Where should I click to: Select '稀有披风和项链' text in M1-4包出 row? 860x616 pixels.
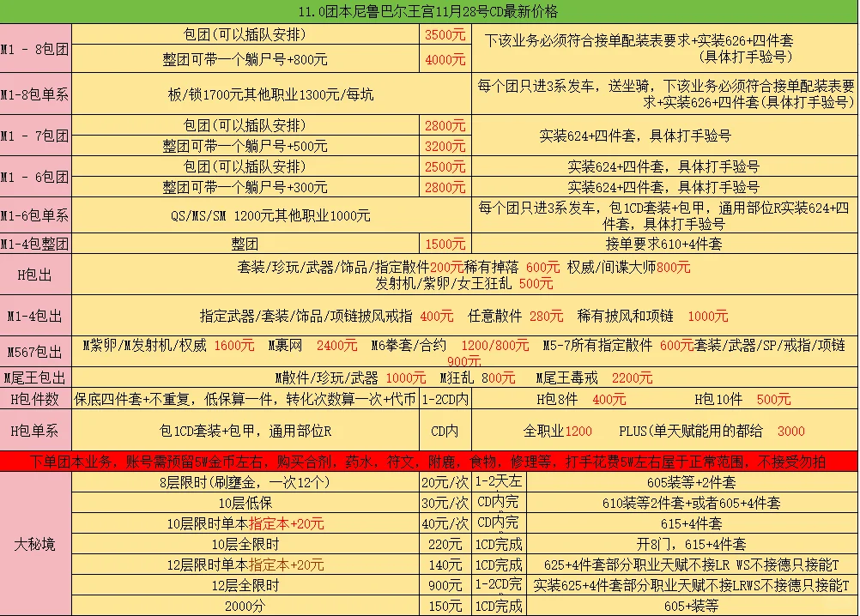[625, 316]
